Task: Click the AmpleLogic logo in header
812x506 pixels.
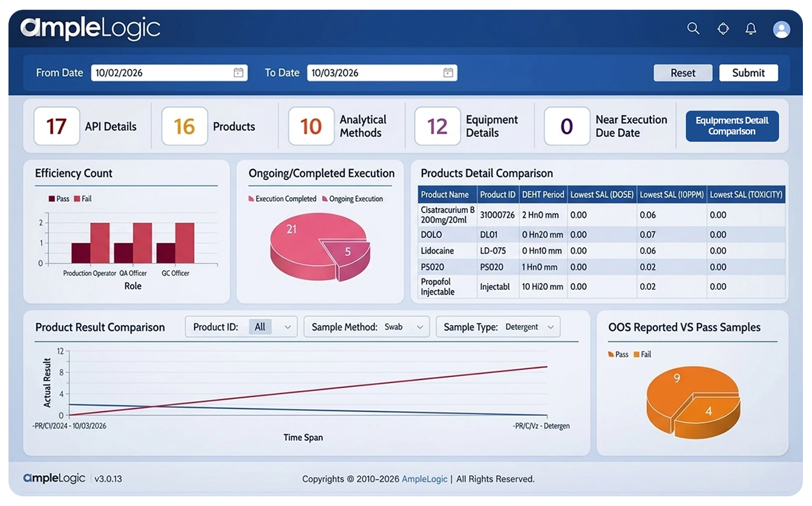Action: tap(91, 28)
